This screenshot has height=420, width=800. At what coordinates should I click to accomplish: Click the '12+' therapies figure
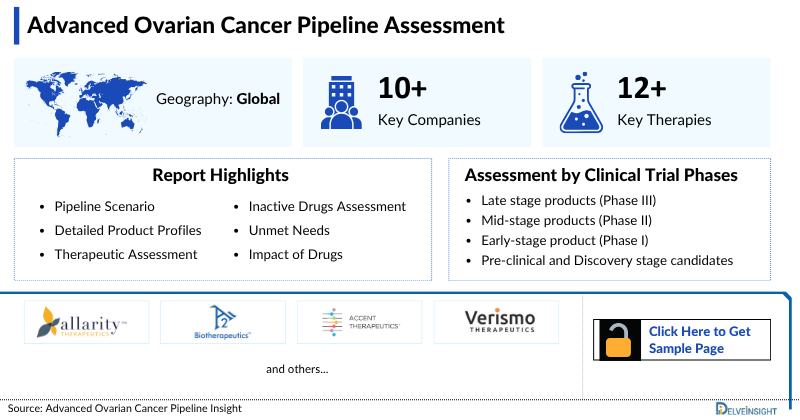click(x=641, y=88)
